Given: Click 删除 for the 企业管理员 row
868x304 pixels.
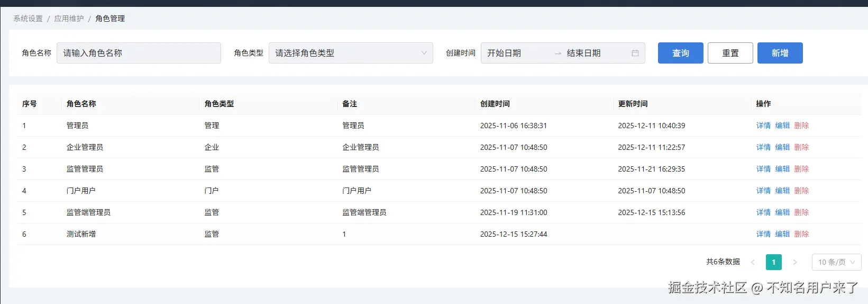Looking at the screenshot, I should pos(801,147).
